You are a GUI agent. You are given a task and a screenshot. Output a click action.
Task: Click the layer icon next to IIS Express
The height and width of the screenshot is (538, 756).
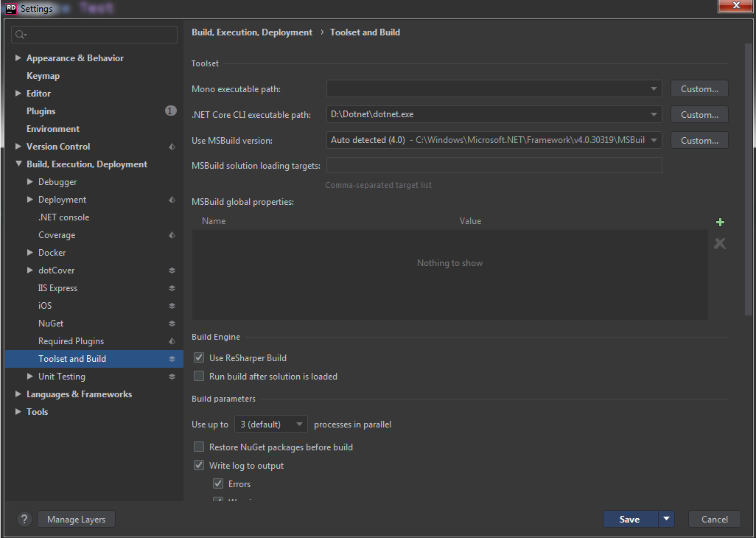(x=172, y=288)
